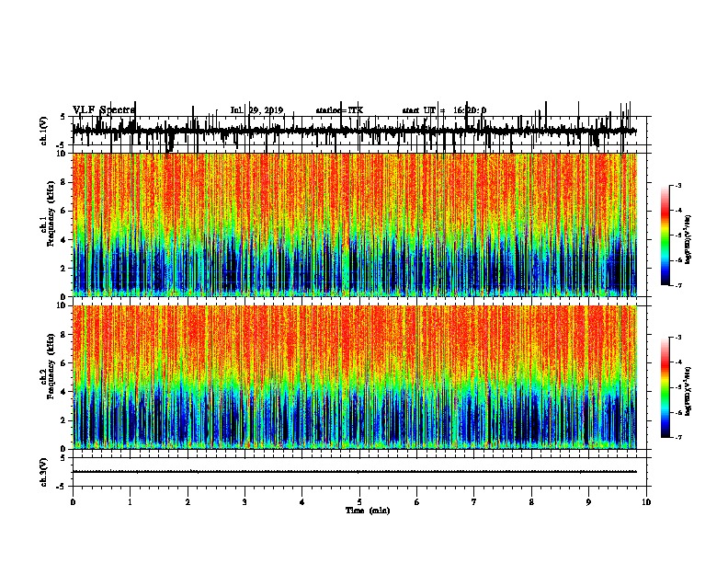Click the time axis tick label "4"

point(302,502)
